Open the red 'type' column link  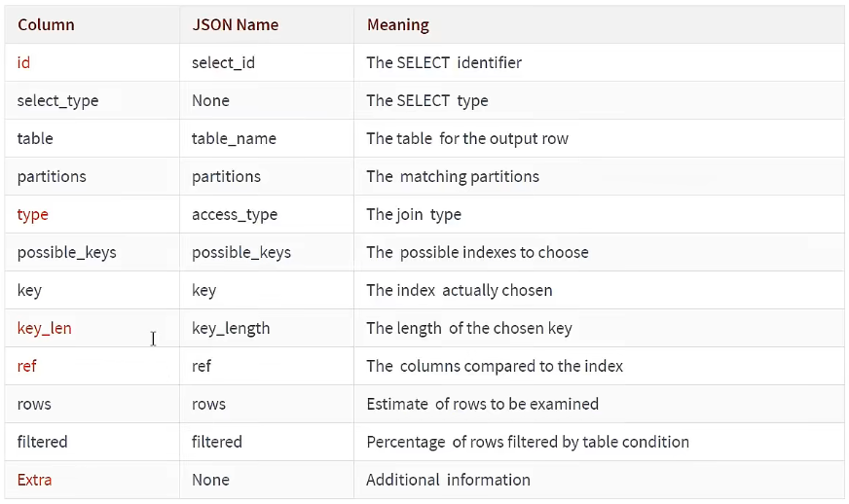coord(32,214)
